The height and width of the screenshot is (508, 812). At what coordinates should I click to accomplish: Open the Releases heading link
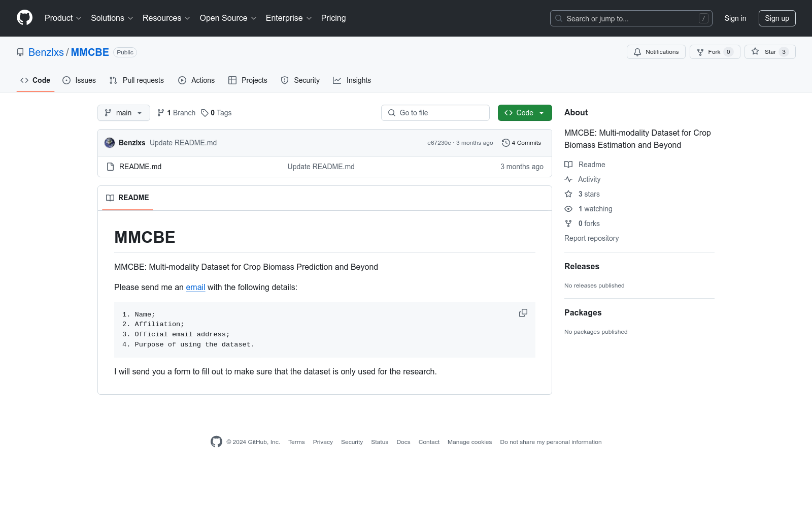pyautogui.click(x=582, y=267)
